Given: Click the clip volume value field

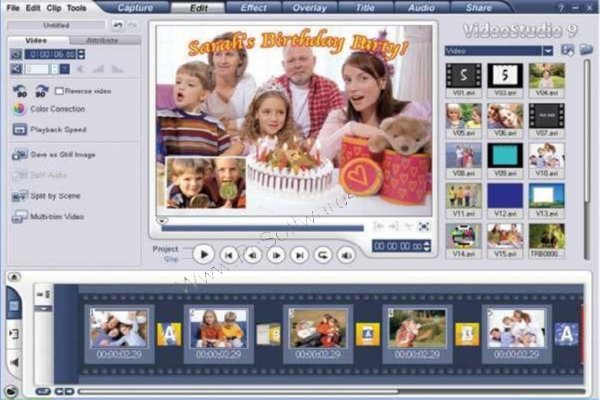Looking at the screenshot, I should click(37, 69).
